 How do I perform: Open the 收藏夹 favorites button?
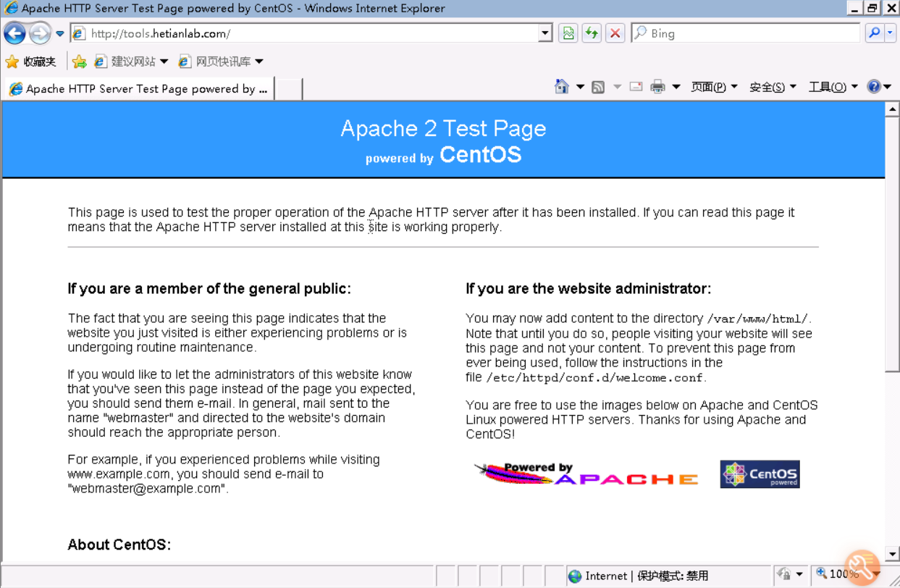tap(30, 62)
